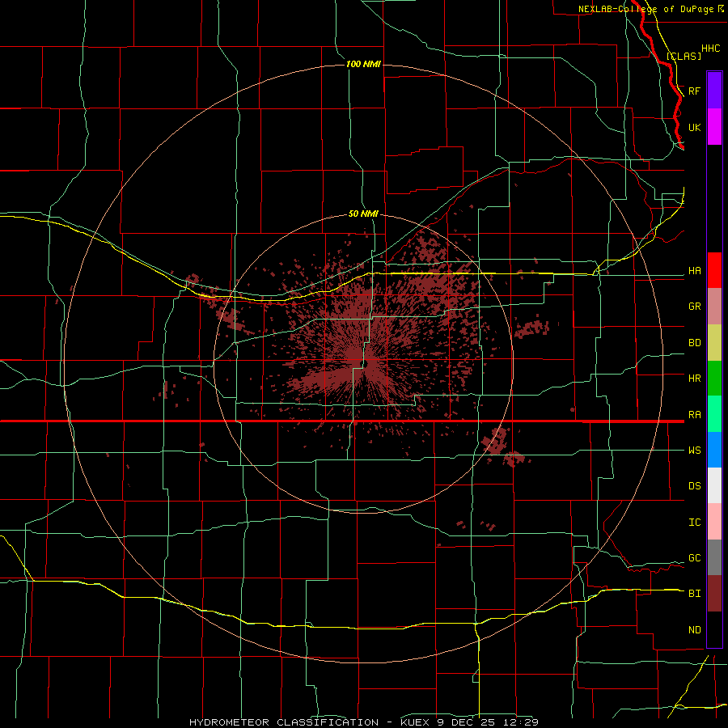Image resolution: width=728 pixels, height=728 pixels.
Task: Click the WS legend label
Action: click(x=694, y=451)
